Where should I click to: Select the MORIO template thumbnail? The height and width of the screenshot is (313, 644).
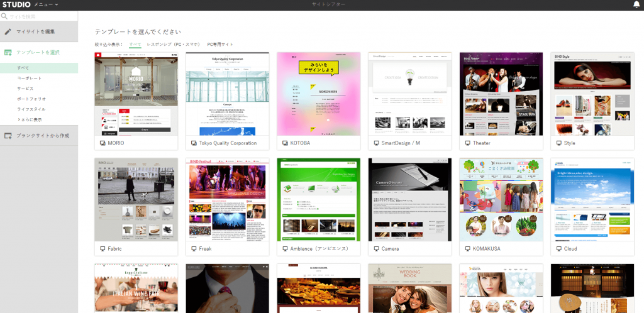pos(136,94)
